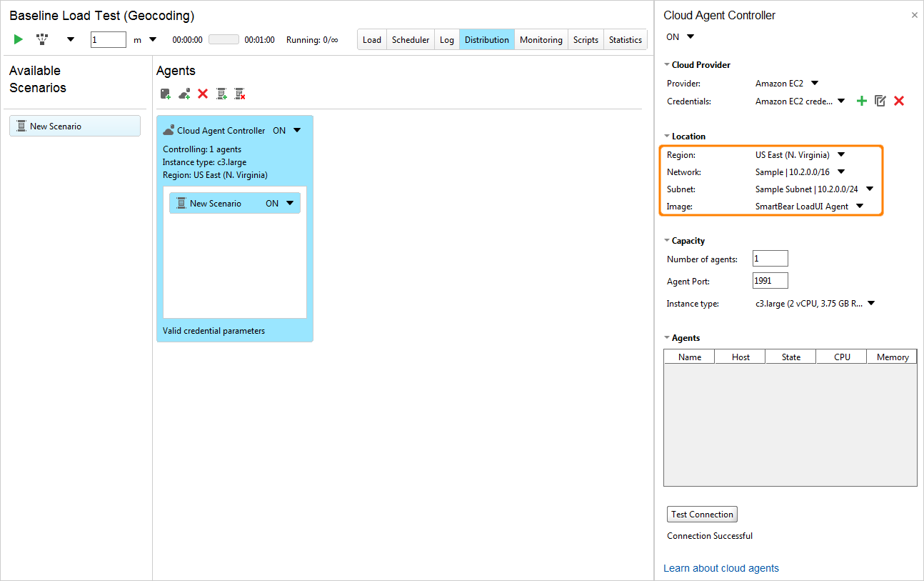Turn off the Cloud Agent Controller
The image size is (924, 581).
coord(678,36)
